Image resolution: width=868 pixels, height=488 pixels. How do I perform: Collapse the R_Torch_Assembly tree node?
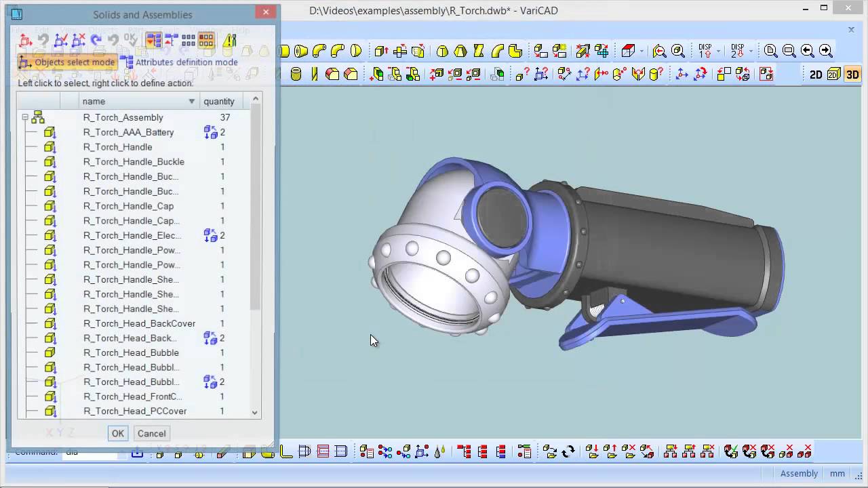point(25,118)
